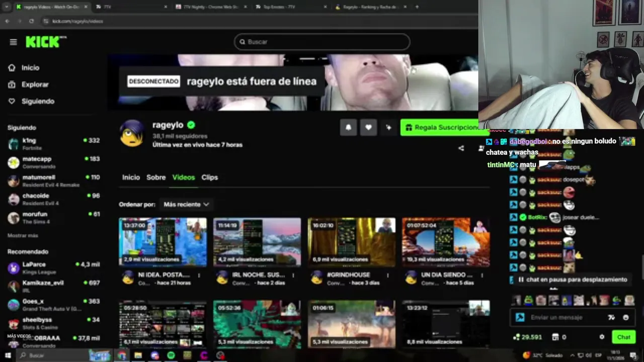
Task: Click the browser back arrow
Action: [x=7, y=21]
